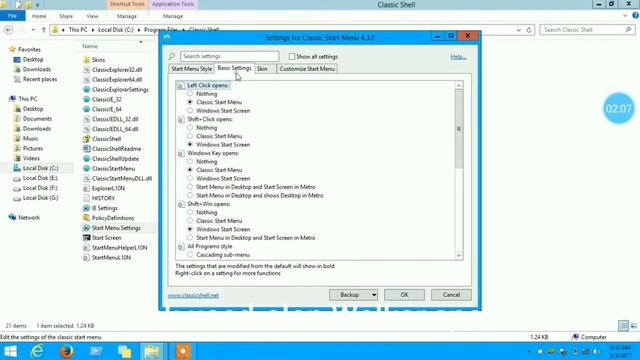Image resolution: width=640 pixels, height=360 pixels.
Task: Open Firefox from the taskbar
Action: 67,351
